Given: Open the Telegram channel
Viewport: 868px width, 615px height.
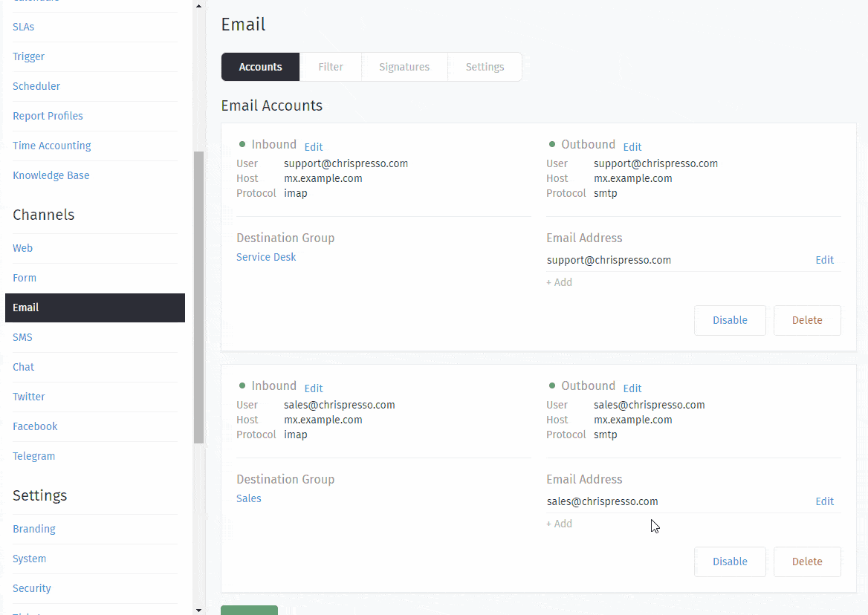Looking at the screenshot, I should [33, 456].
